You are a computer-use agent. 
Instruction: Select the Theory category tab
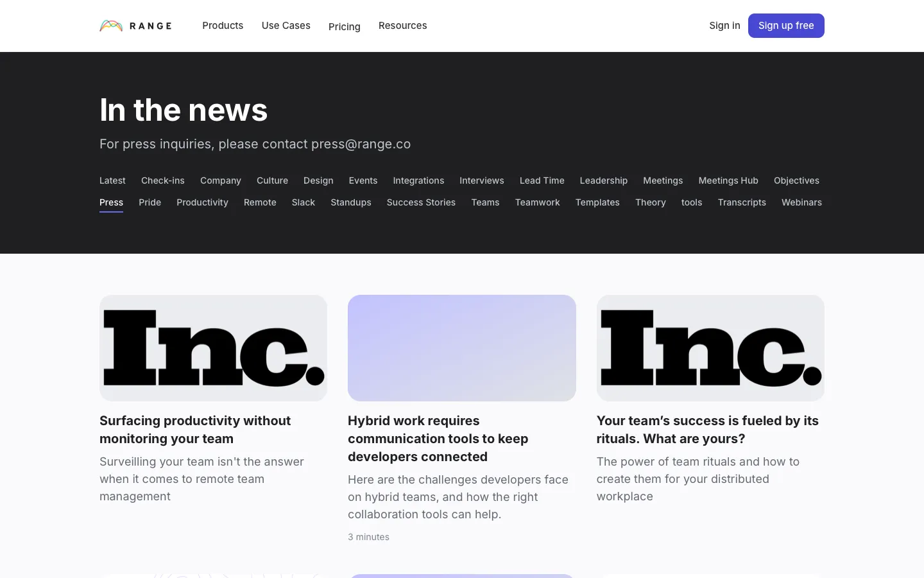pos(651,202)
